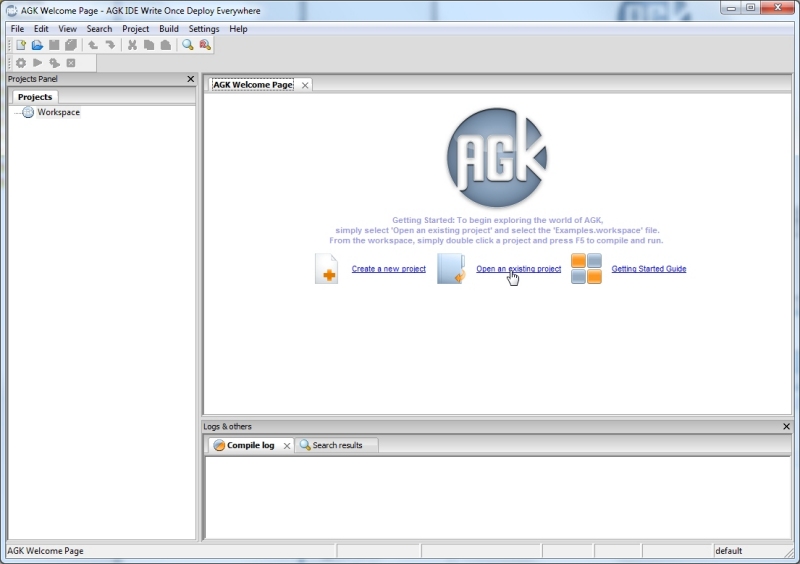Click the Open file folder icon
The height and width of the screenshot is (564, 800).
tap(37, 45)
